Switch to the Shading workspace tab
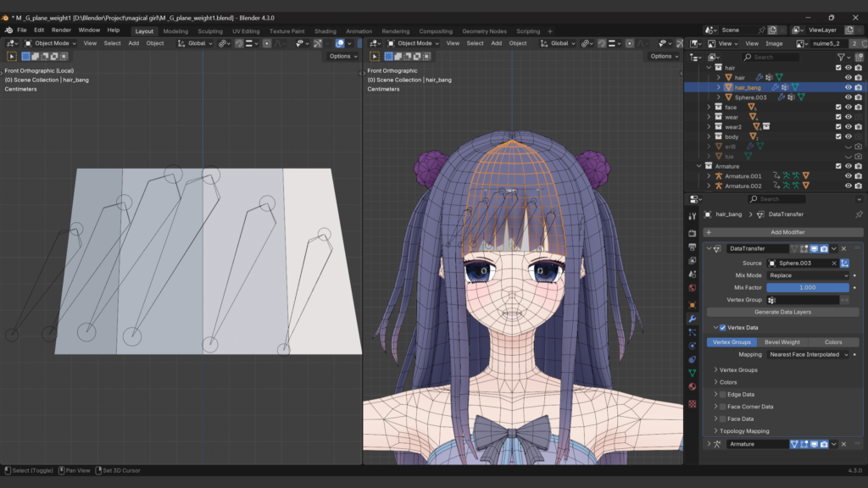This screenshot has width=868, height=488. click(325, 30)
